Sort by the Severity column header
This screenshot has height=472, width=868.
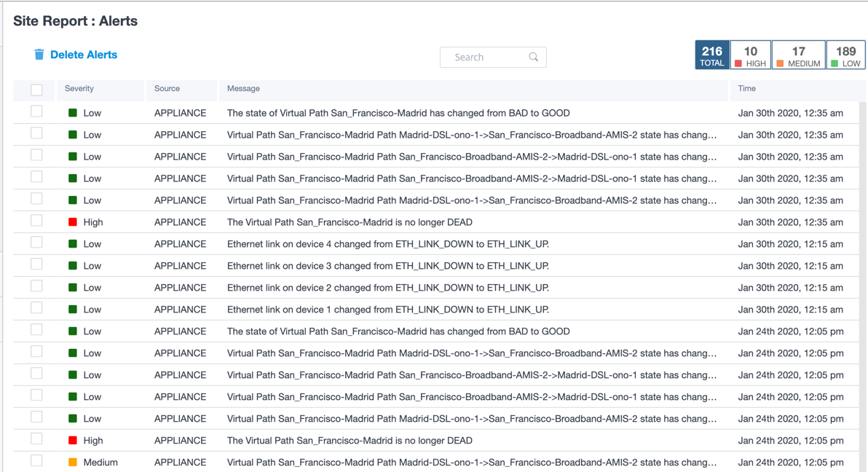tap(79, 89)
